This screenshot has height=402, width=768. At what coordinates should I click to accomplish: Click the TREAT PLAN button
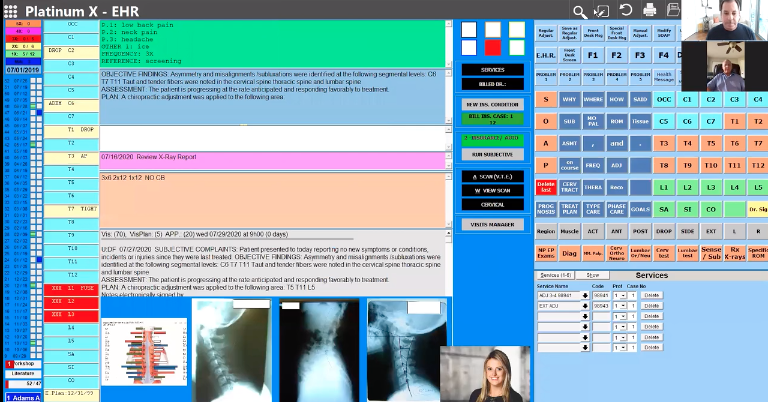point(569,209)
